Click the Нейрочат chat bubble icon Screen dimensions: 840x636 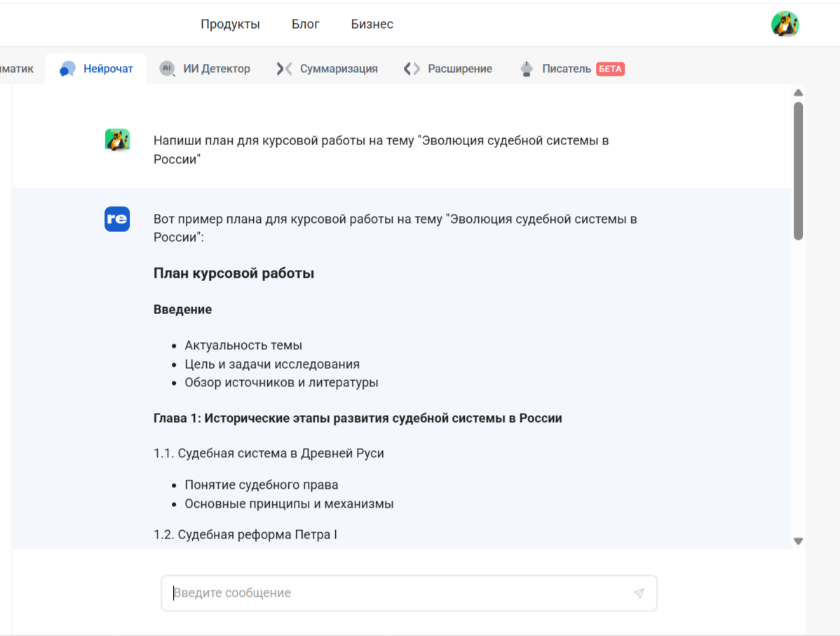(x=67, y=69)
